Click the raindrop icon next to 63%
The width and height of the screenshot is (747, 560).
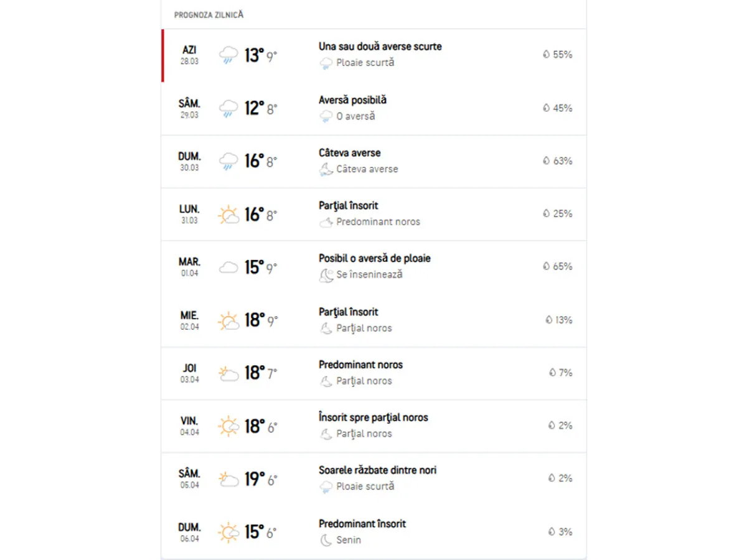(x=546, y=161)
